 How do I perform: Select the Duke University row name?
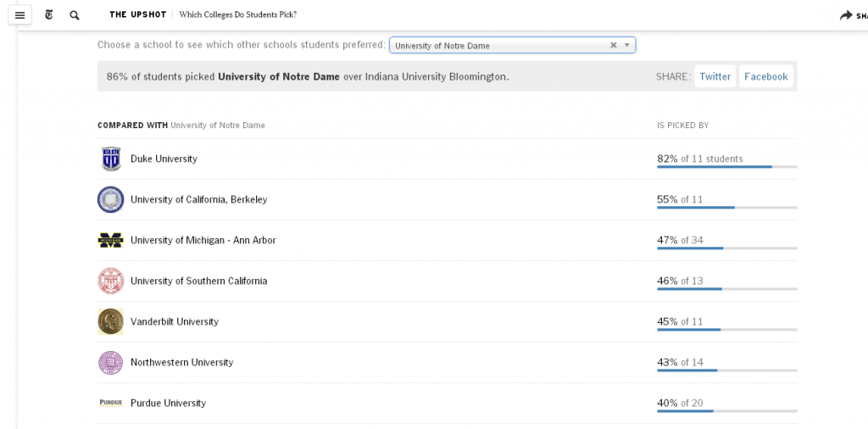tap(164, 159)
